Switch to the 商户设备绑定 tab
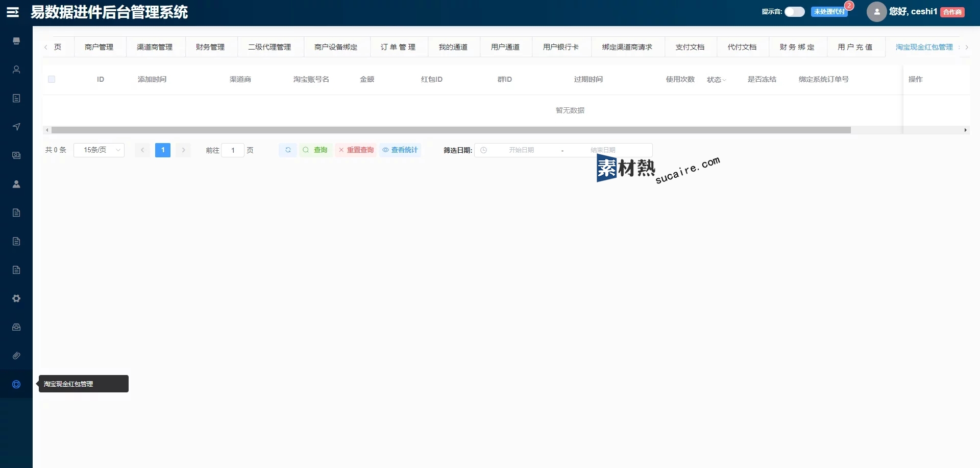Screen dimensions: 980x468 (x=336, y=47)
